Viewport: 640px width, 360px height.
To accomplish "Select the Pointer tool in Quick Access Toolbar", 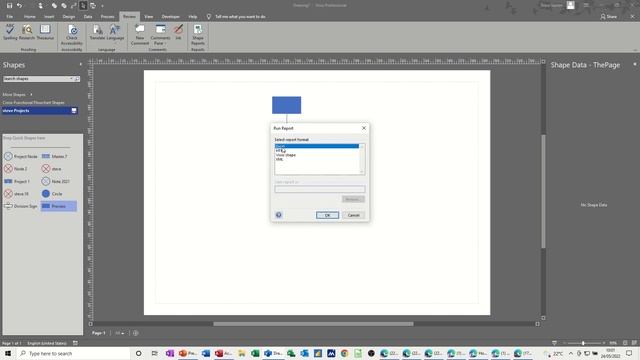I will (x=83, y=6).
